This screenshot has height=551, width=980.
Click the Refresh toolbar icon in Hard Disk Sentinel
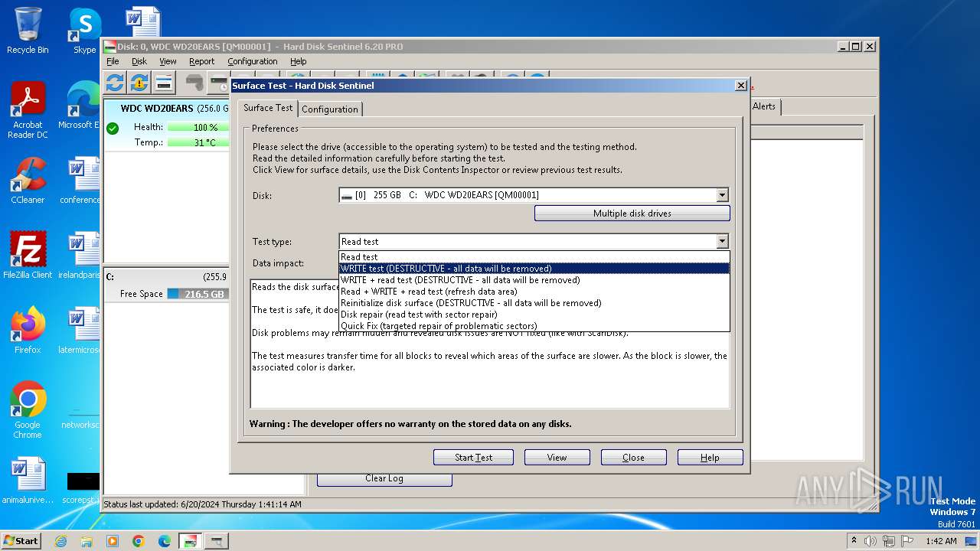[115, 83]
